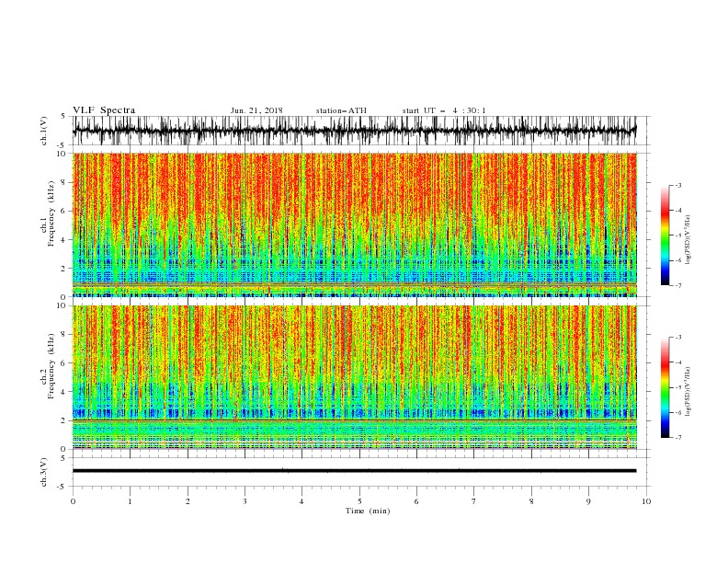728x563 pixels.
Task: Click the "2" tick on ch.2 frequency axis
Action: click(x=64, y=420)
